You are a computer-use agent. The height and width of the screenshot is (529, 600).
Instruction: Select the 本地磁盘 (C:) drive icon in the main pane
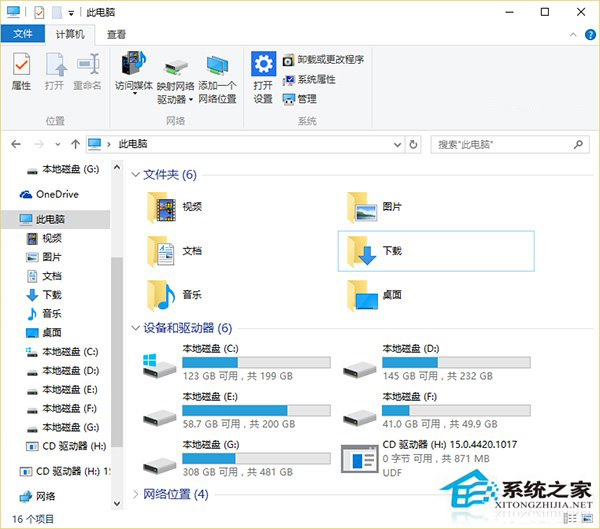point(159,365)
